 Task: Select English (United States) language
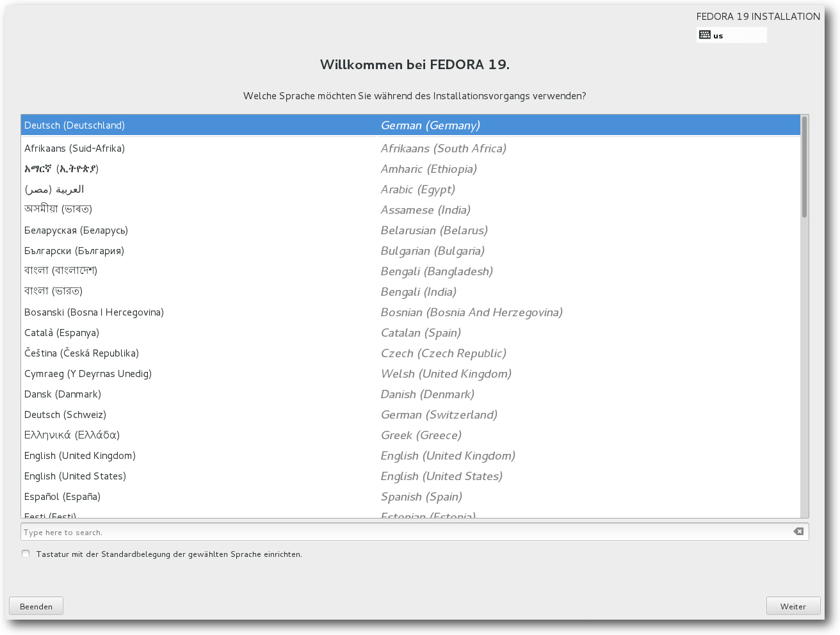[x=410, y=476]
